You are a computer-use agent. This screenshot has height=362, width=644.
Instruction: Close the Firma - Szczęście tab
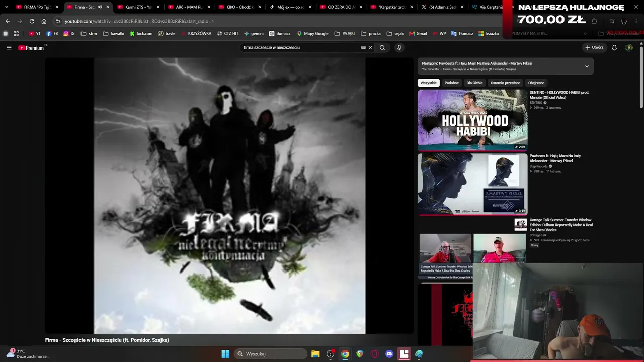click(107, 7)
